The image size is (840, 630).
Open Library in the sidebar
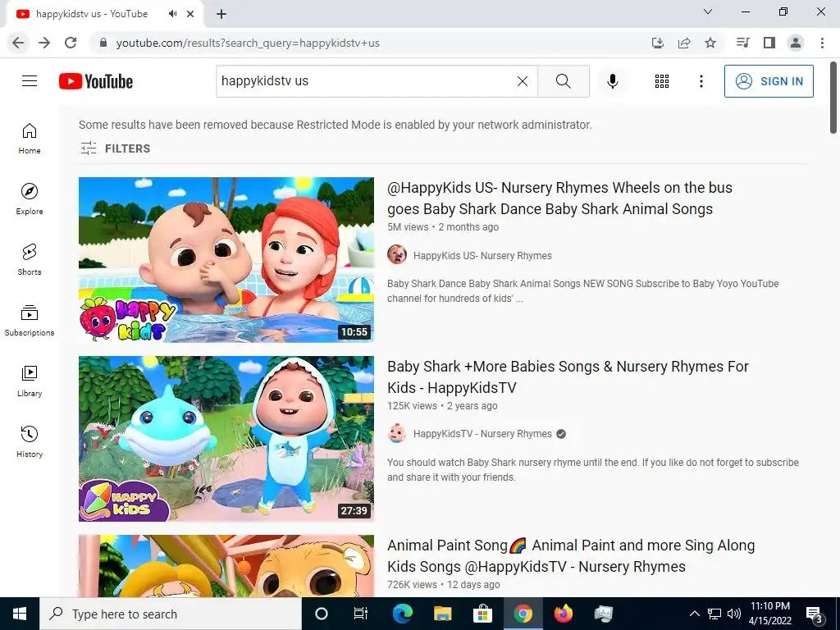click(x=30, y=381)
